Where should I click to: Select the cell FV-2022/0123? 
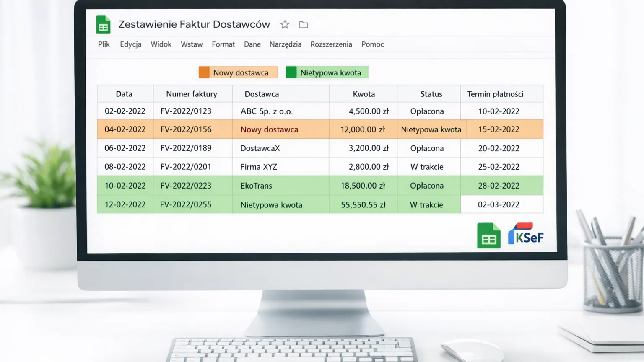click(192, 111)
